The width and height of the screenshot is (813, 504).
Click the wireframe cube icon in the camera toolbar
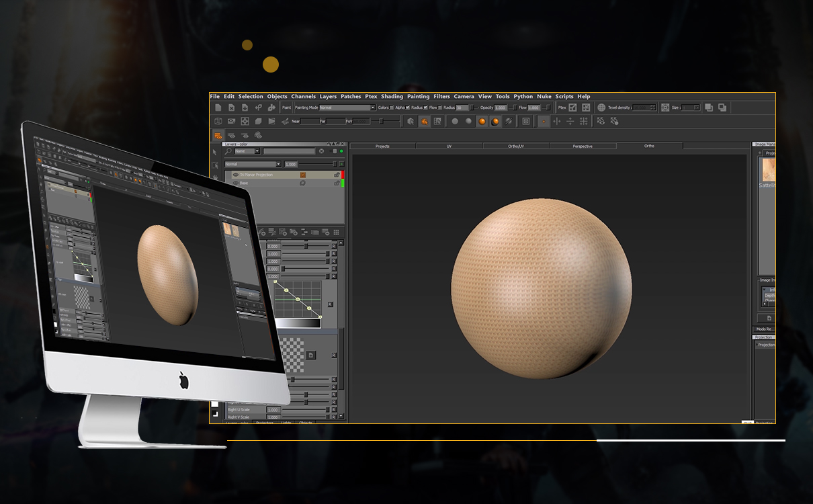(218, 122)
